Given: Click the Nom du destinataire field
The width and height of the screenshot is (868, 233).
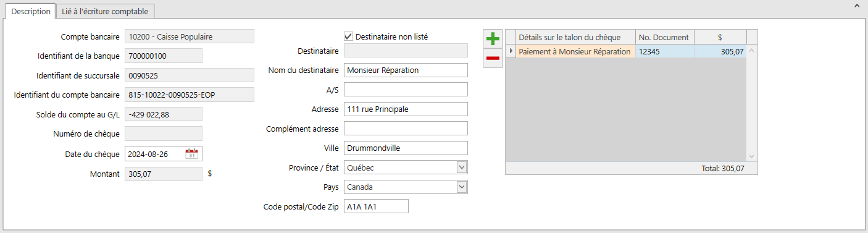Looking at the screenshot, I should coord(406,70).
